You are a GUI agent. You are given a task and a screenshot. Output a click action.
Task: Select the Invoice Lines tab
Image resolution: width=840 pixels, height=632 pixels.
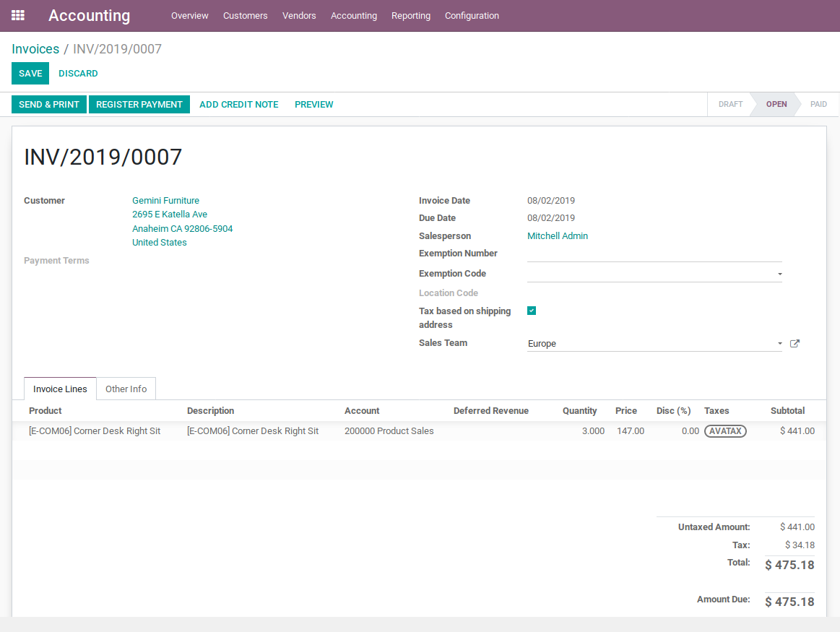pos(60,389)
